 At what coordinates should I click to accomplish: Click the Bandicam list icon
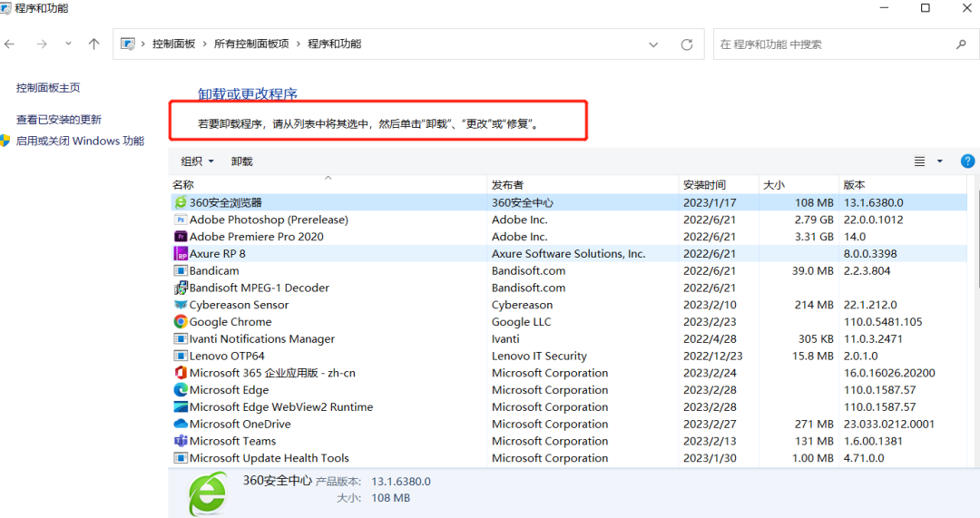[180, 270]
